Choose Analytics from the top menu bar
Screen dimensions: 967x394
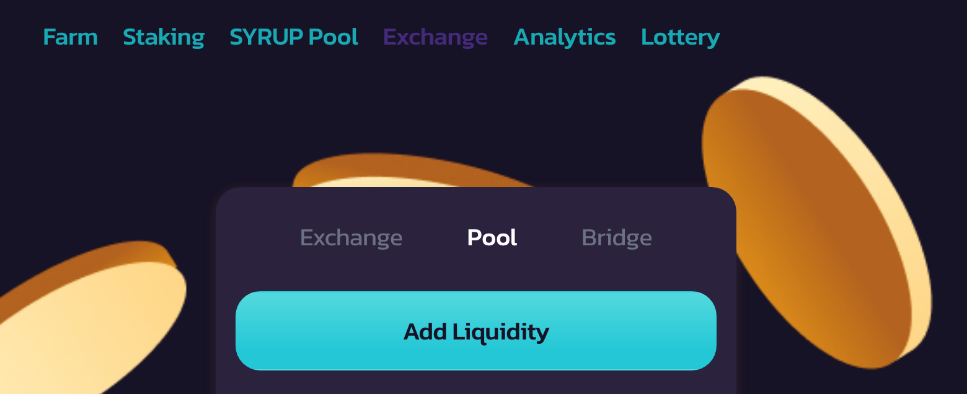coord(564,38)
